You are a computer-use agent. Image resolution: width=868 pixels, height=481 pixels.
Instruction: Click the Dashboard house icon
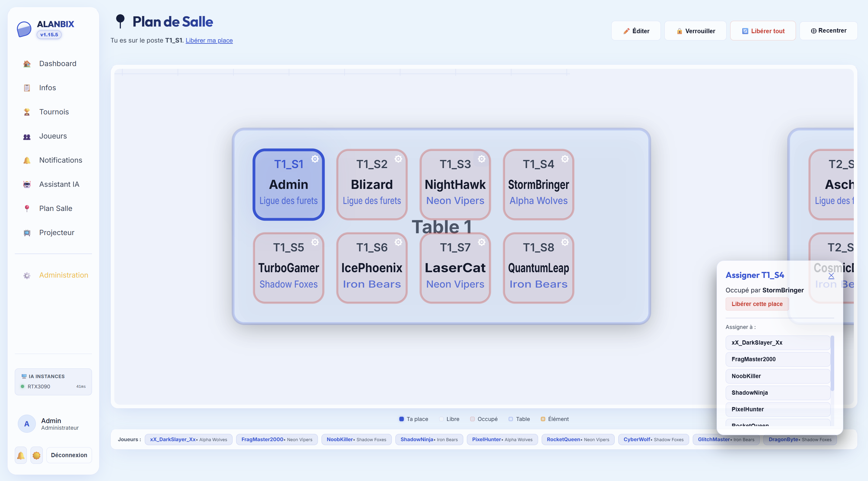coord(27,64)
